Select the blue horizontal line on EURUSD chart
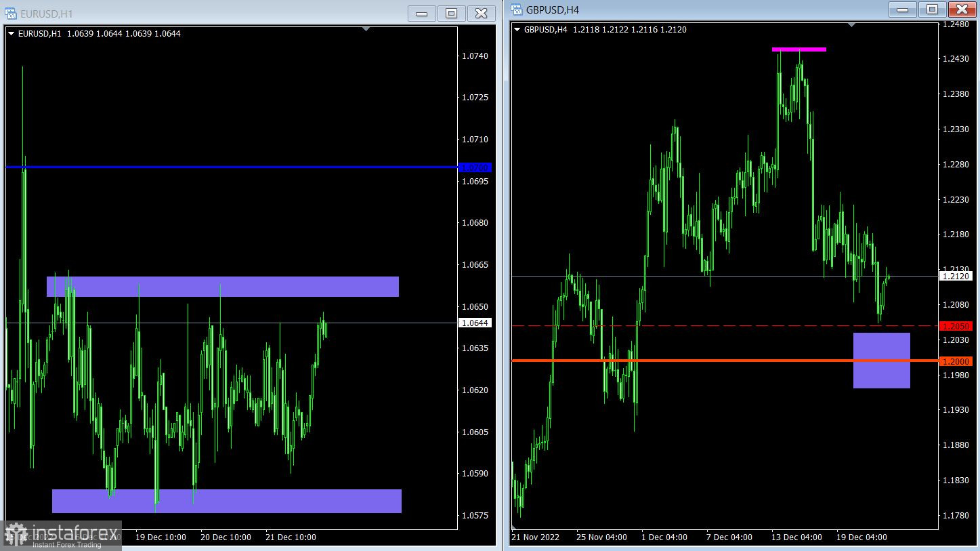 (232, 167)
